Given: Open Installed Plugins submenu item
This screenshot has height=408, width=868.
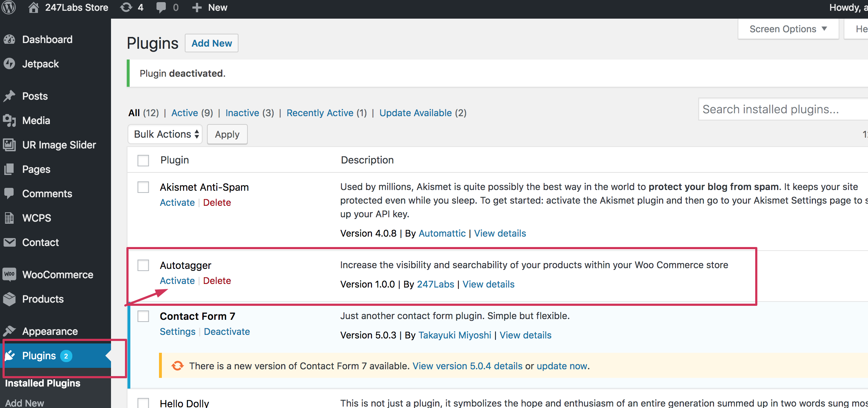Looking at the screenshot, I should click(x=43, y=383).
